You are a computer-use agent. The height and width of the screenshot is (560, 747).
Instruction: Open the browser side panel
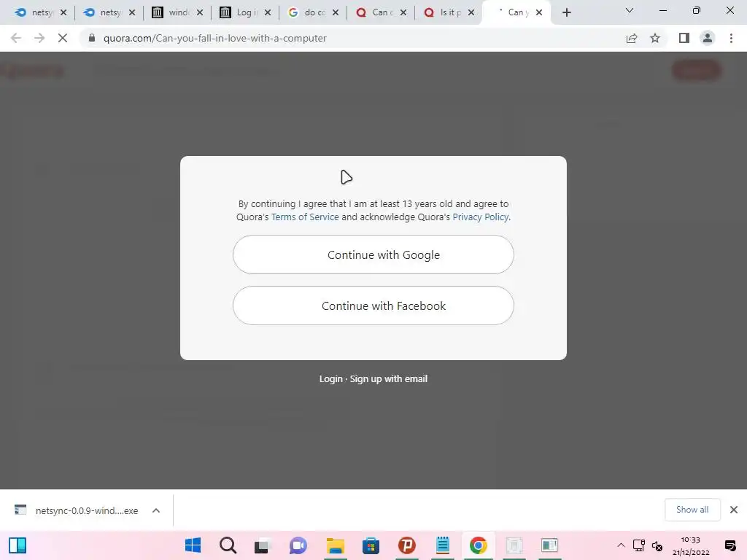pyautogui.click(x=684, y=38)
